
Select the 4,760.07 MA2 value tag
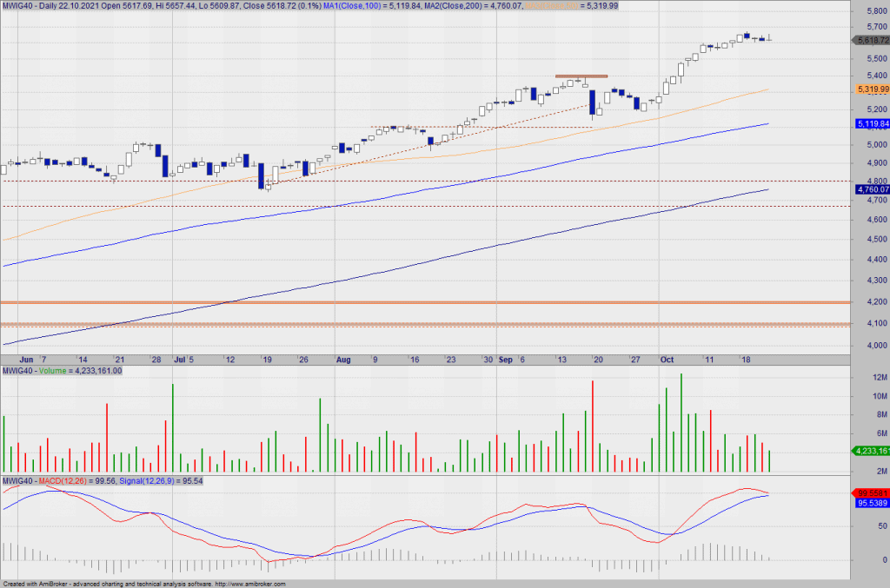pyautogui.click(x=872, y=189)
